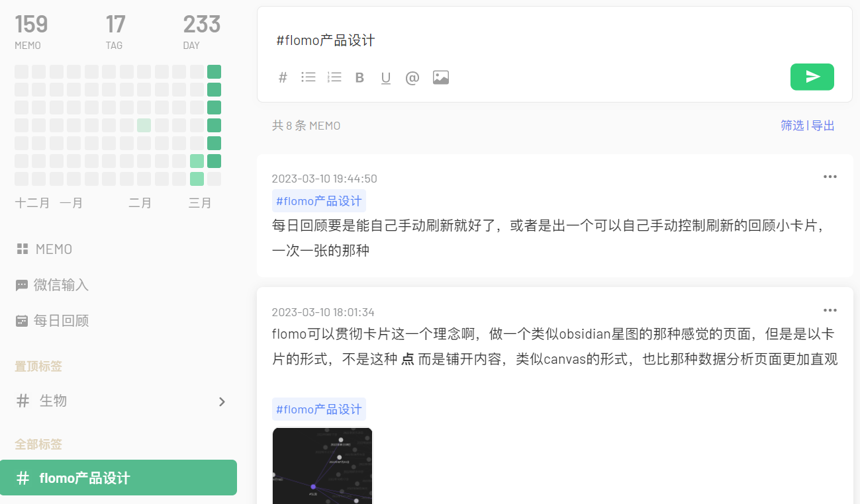The height and width of the screenshot is (504, 860).
Task: Open 微信输入 in the sidebar
Action: click(x=52, y=285)
